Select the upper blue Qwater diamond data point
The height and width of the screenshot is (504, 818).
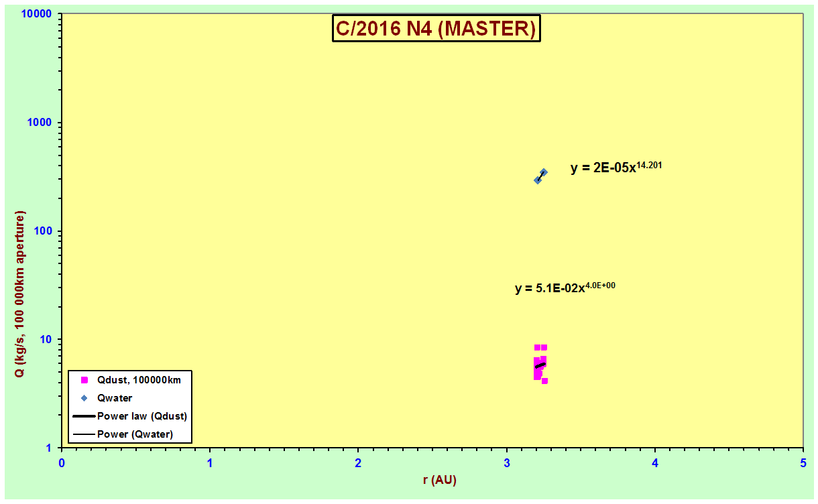point(544,172)
